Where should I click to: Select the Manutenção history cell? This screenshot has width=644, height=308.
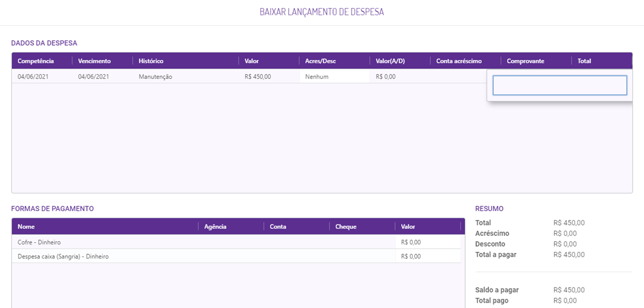tap(155, 76)
